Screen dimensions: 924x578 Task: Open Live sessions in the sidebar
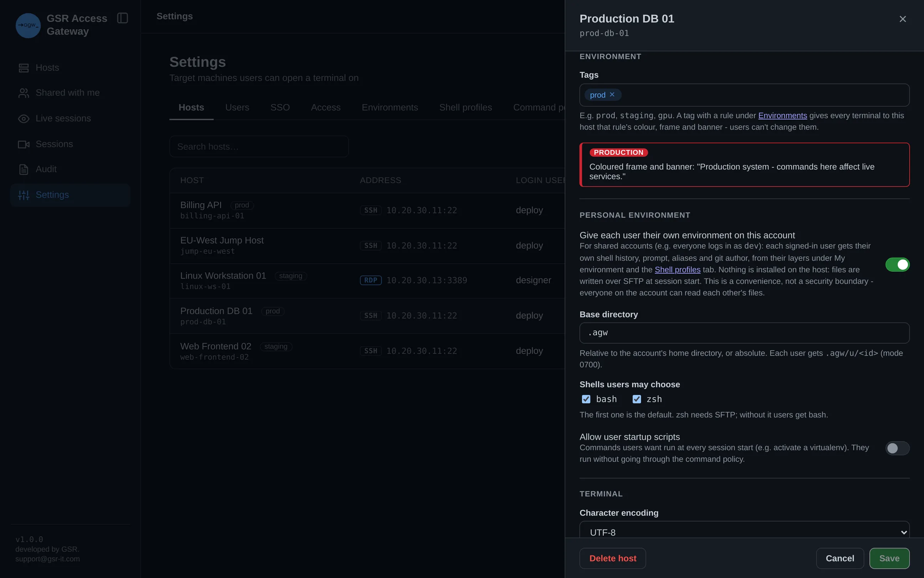pyautogui.click(x=70, y=119)
